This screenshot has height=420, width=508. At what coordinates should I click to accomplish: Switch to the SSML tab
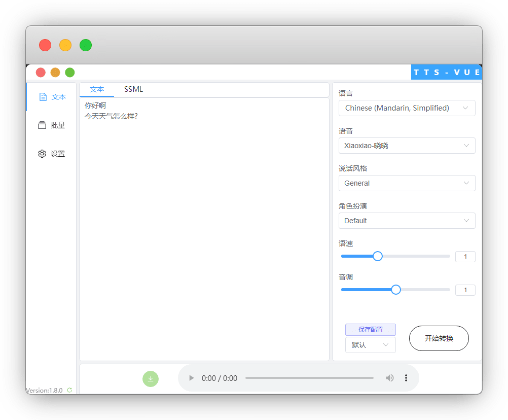tap(134, 89)
